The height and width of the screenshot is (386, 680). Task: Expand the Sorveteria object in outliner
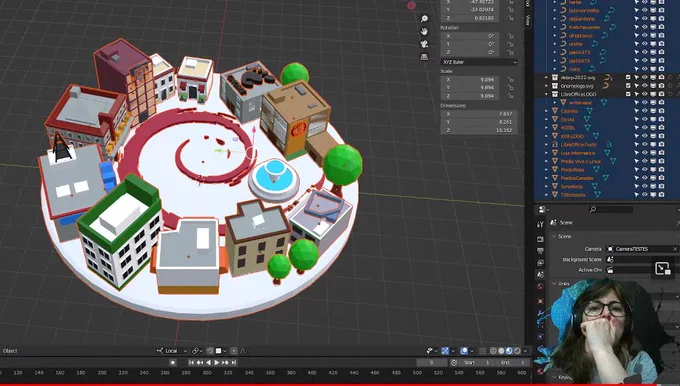546,186
